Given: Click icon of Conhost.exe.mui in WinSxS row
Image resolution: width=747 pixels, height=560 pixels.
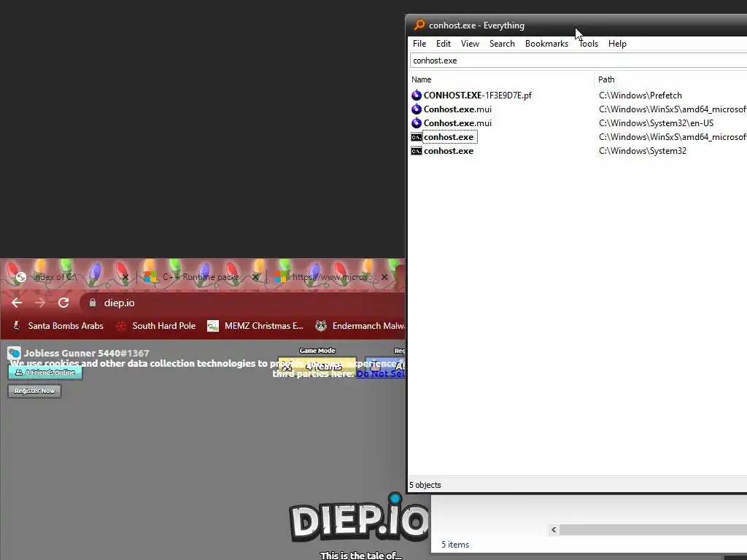Looking at the screenshot, I should (417, 109).
